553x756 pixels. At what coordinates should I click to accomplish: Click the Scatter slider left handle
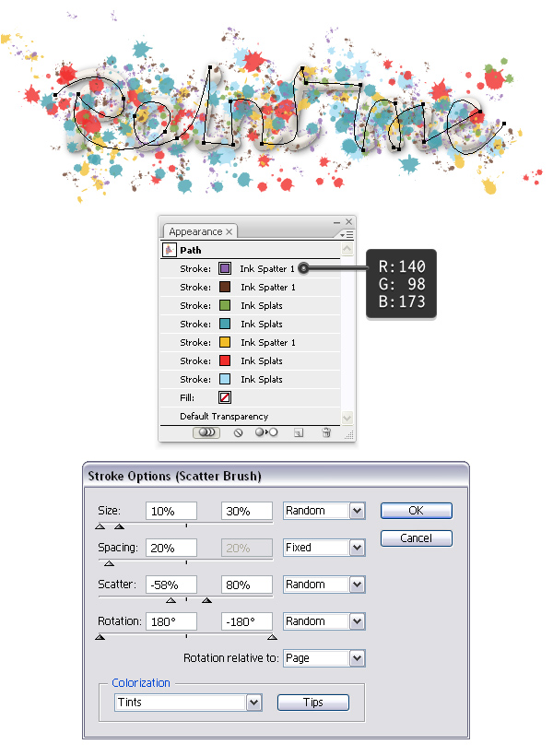coord(171,600)
